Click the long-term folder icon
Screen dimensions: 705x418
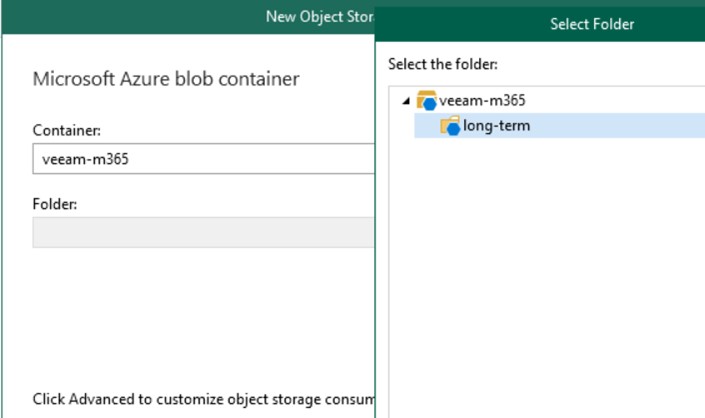(450, 126)
